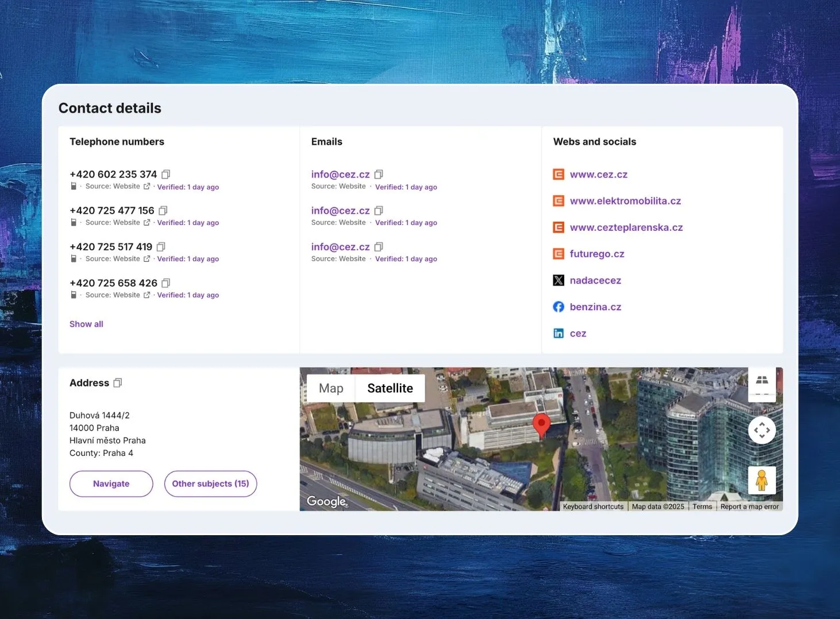Show all telephone numbers

point(86,324)
